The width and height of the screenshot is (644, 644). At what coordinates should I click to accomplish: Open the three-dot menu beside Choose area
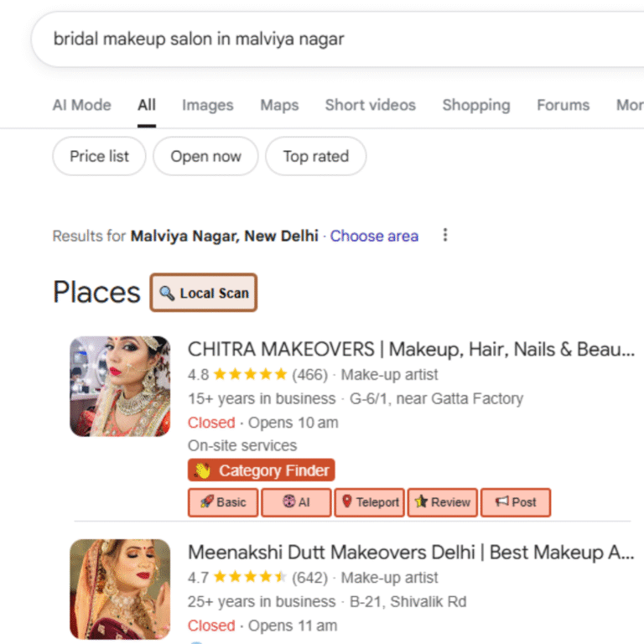[x=445, y=236]
